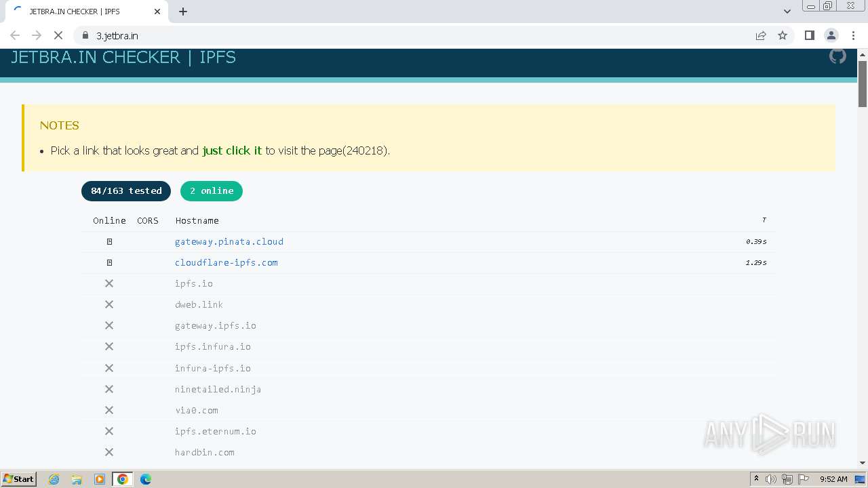This screenshot has width=868, height=488.
Task: Click the page vertical scrollbar thumb
Action: click(863, 83)
